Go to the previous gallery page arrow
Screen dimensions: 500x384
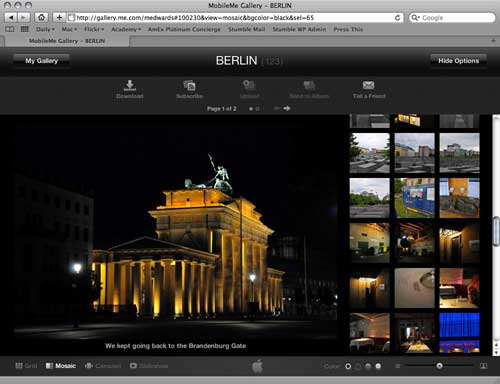pos(277,108)
